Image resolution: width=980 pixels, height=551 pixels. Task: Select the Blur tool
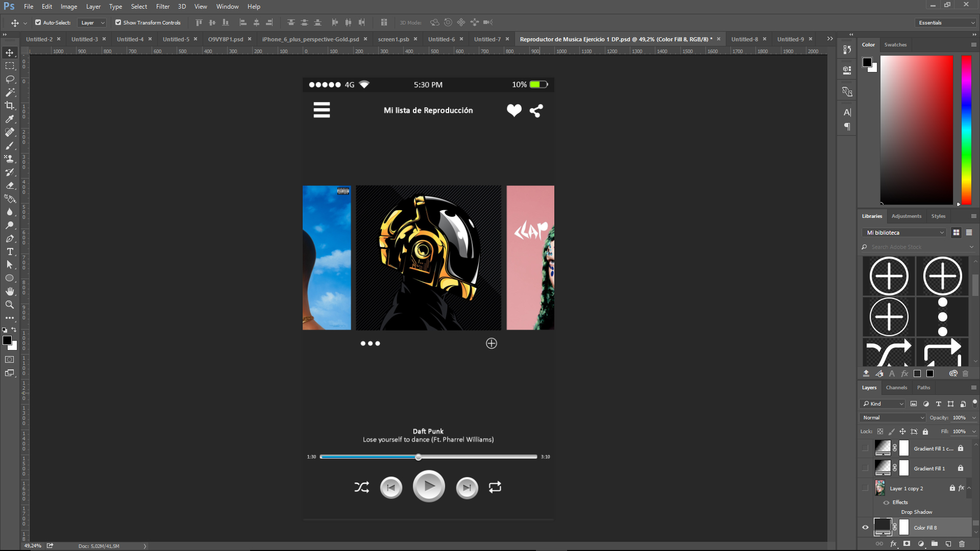[x=10, y=212]
